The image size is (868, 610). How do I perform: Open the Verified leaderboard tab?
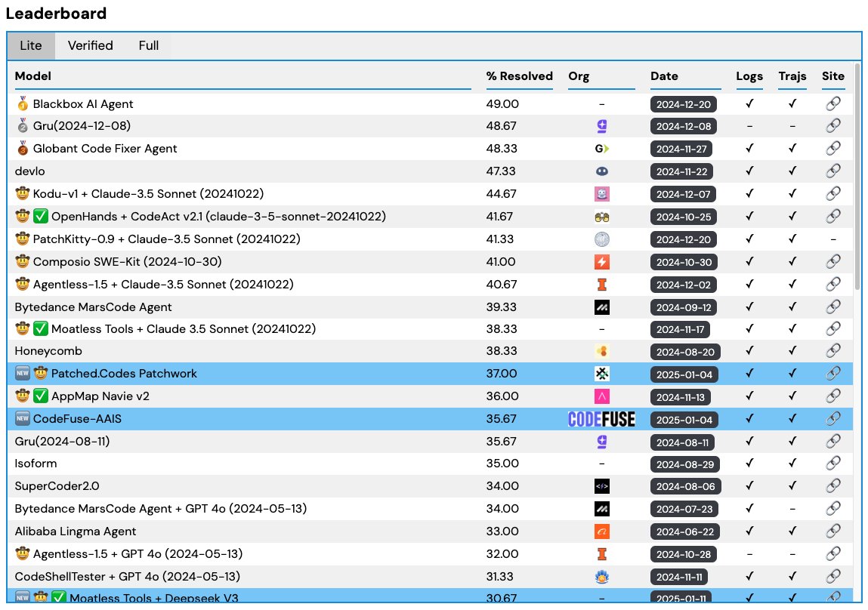click(90, 45)
